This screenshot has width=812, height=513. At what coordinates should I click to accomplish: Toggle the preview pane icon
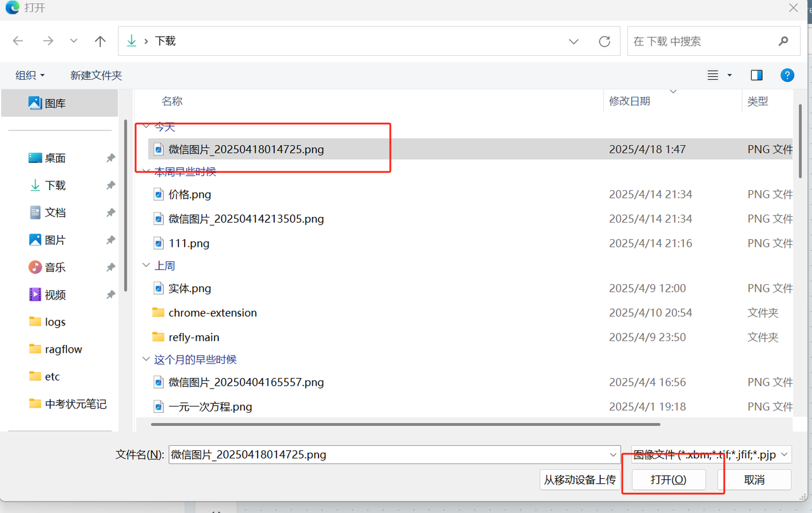(756, 75)
